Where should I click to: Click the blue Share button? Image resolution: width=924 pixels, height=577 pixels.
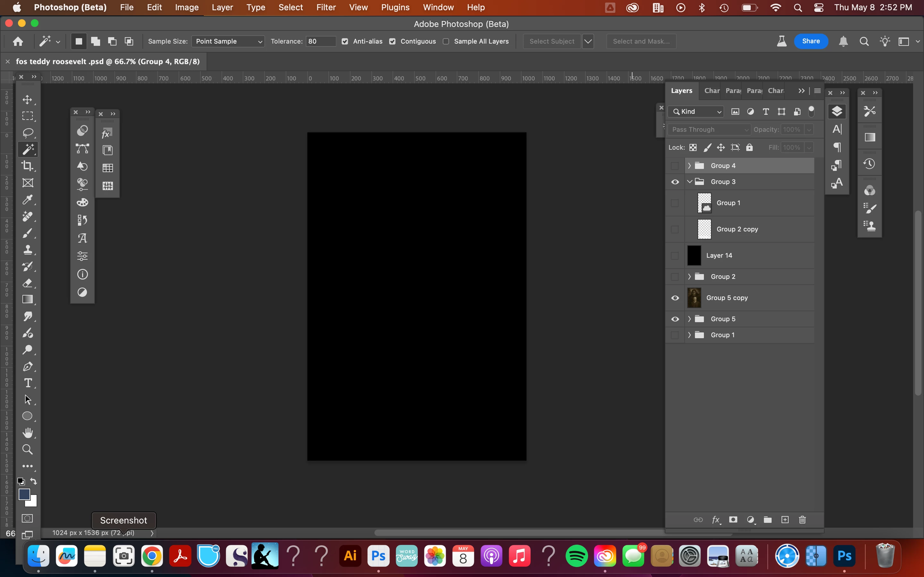coord(811,41)
